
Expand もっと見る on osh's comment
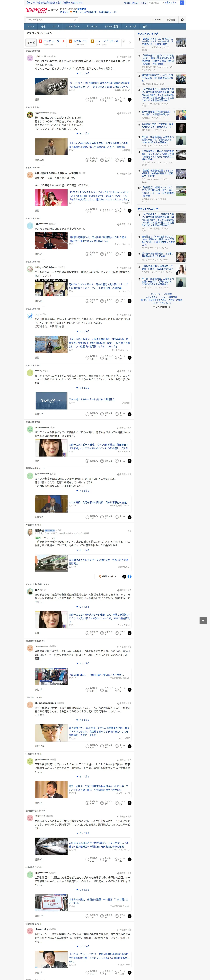83,776
